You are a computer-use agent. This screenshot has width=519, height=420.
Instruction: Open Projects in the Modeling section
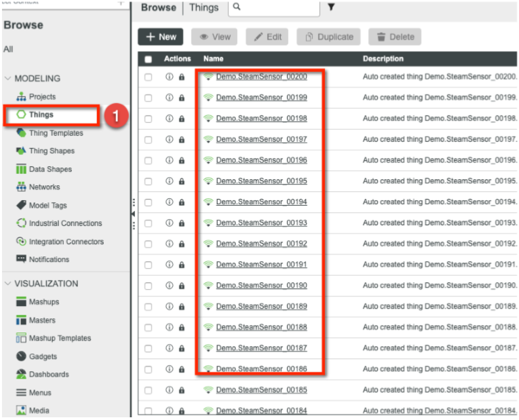point(36,96)
